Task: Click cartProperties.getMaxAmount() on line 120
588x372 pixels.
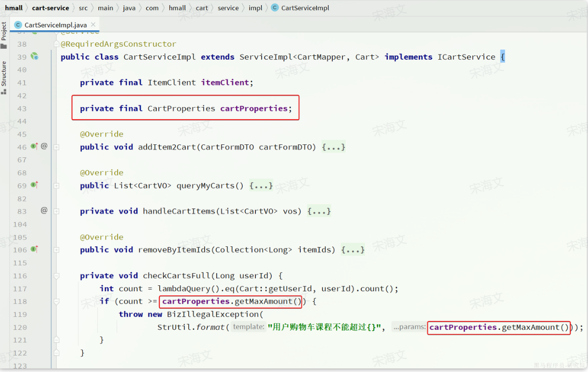Action: [499, 327]
